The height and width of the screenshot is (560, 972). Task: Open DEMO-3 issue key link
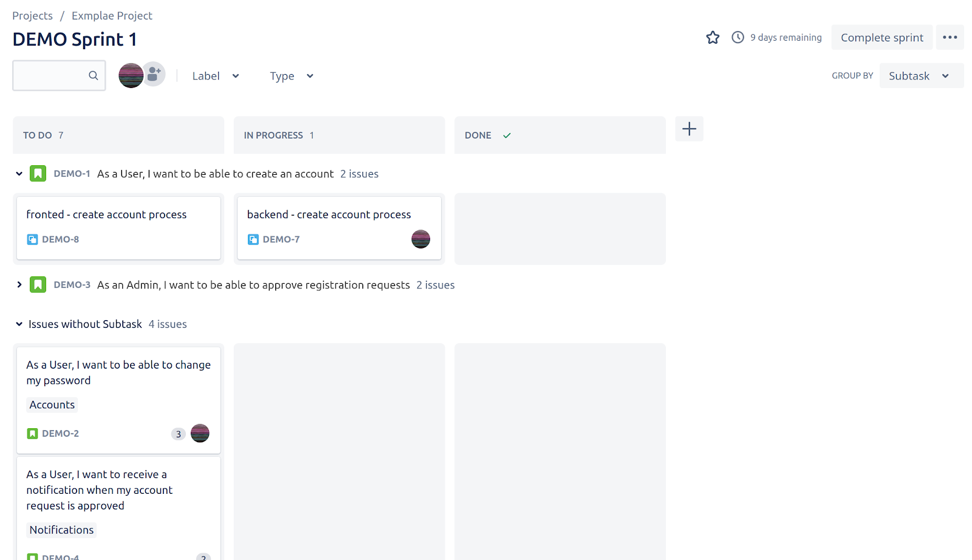click(72, 285)
